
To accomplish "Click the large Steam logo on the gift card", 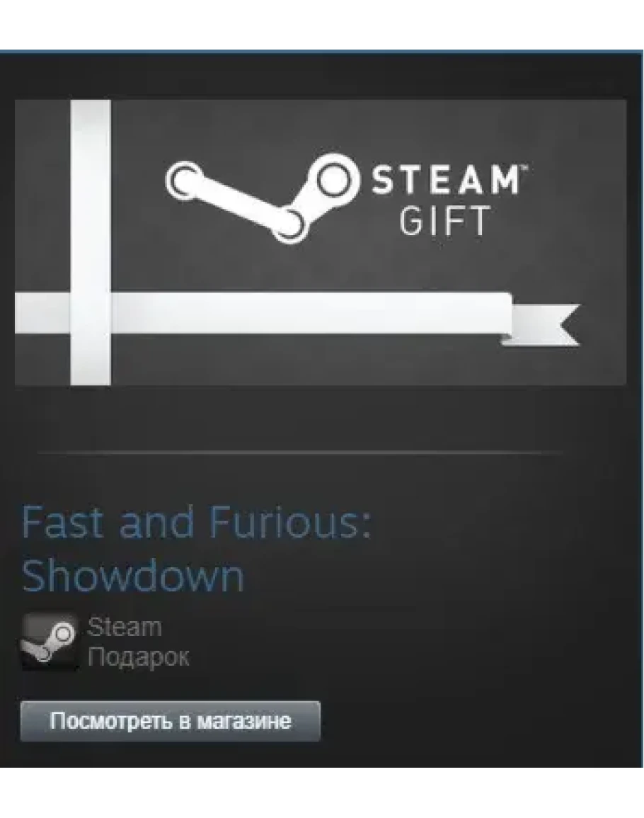I will (x=263, y=197).
